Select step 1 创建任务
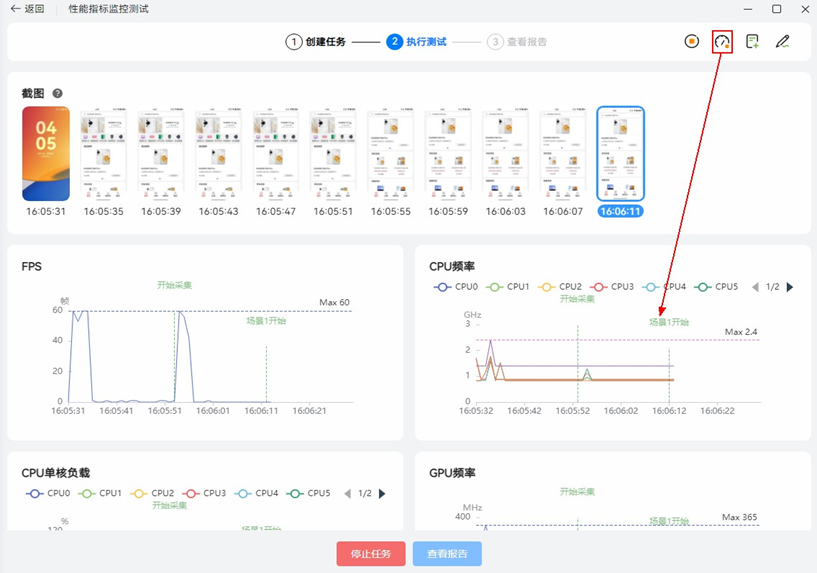This screenshot has height=573, width=817. tap(316, 42)
